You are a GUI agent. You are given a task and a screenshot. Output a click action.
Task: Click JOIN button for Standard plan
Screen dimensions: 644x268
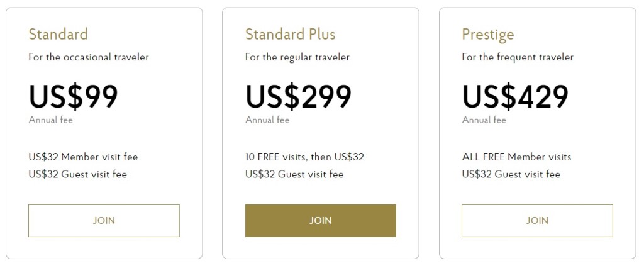click(104, 221)
